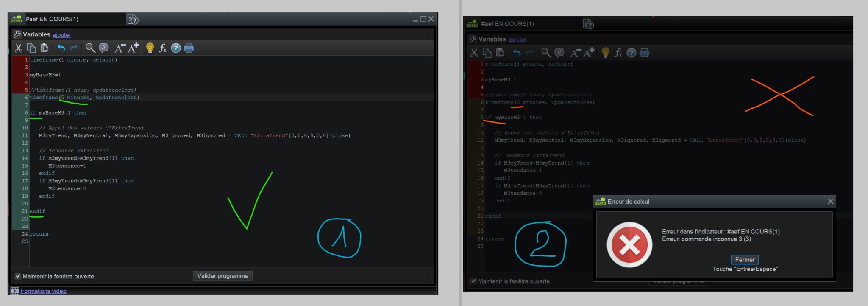Screen dimensions: 868x306
Task: Click 'timeframe(3 minutes, updateonclose)' line in right editor
Action: [540, 102]
